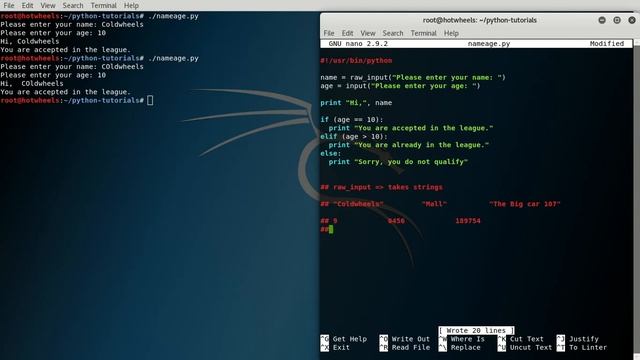Open Help menu in background terminal
Viewport: 640px width, 360px height.
(131, 5)
